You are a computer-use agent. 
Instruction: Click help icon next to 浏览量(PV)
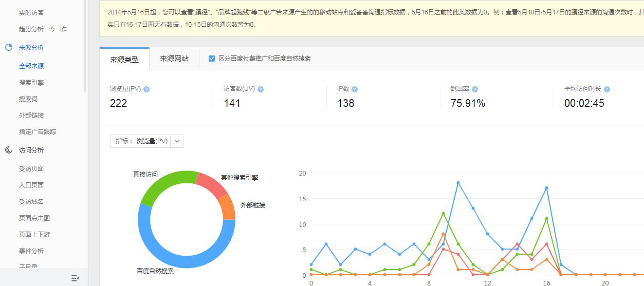pos(146,89)
